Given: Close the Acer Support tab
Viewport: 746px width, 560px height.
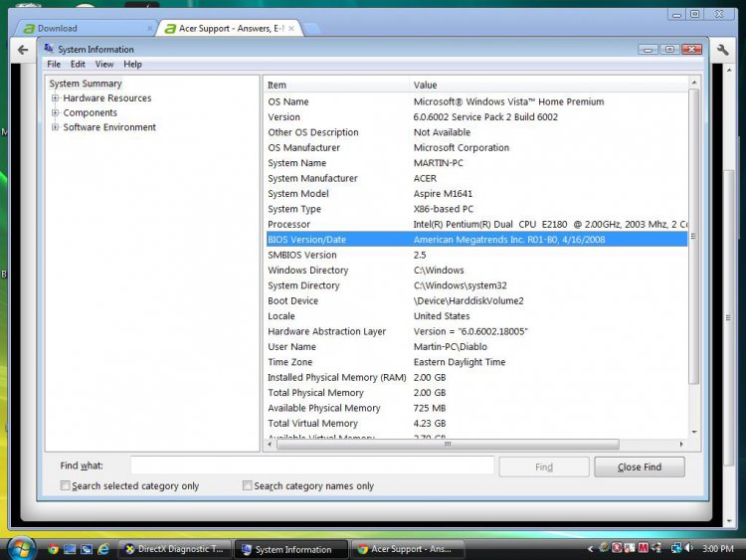Looking at the screenshot, I should pos(291,29).
